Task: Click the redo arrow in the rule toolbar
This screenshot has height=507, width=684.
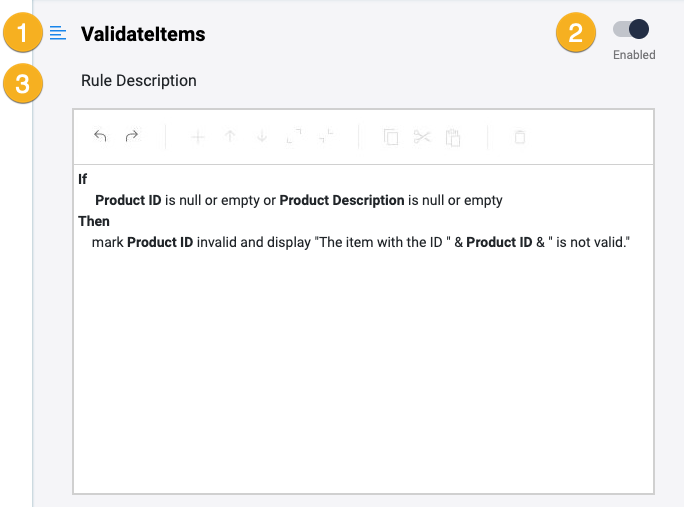Action: coord(132,137)
